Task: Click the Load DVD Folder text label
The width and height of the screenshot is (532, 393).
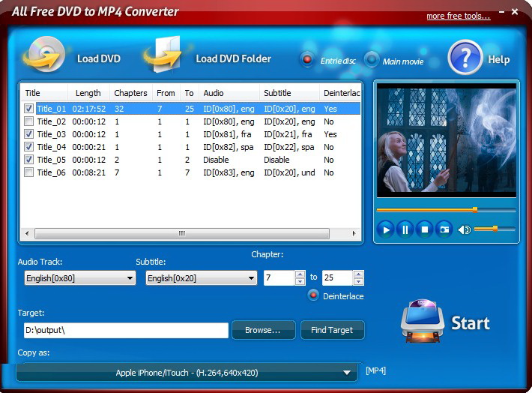Action: 234,58
